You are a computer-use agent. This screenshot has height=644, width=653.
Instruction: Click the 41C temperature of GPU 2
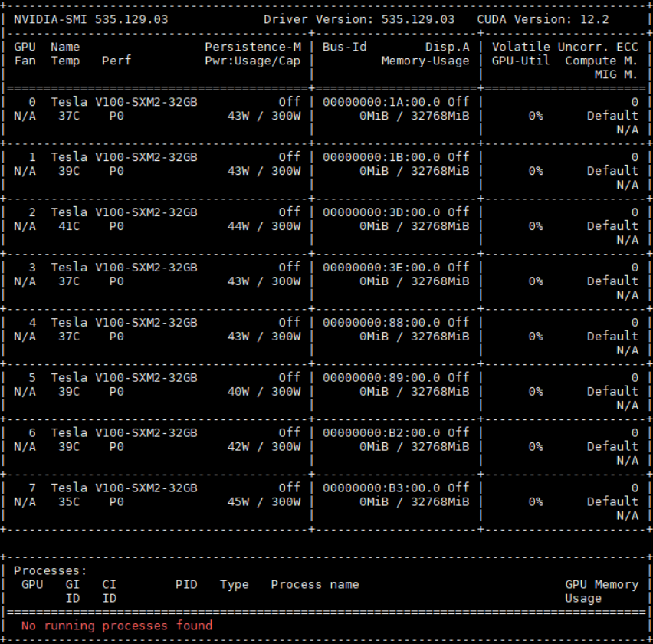click(x=69, y=226)
